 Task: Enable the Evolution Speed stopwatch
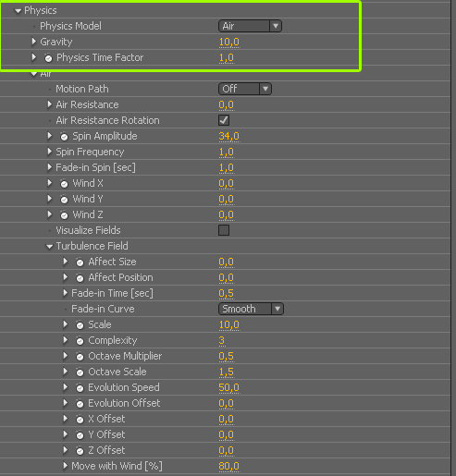(80, 388)
